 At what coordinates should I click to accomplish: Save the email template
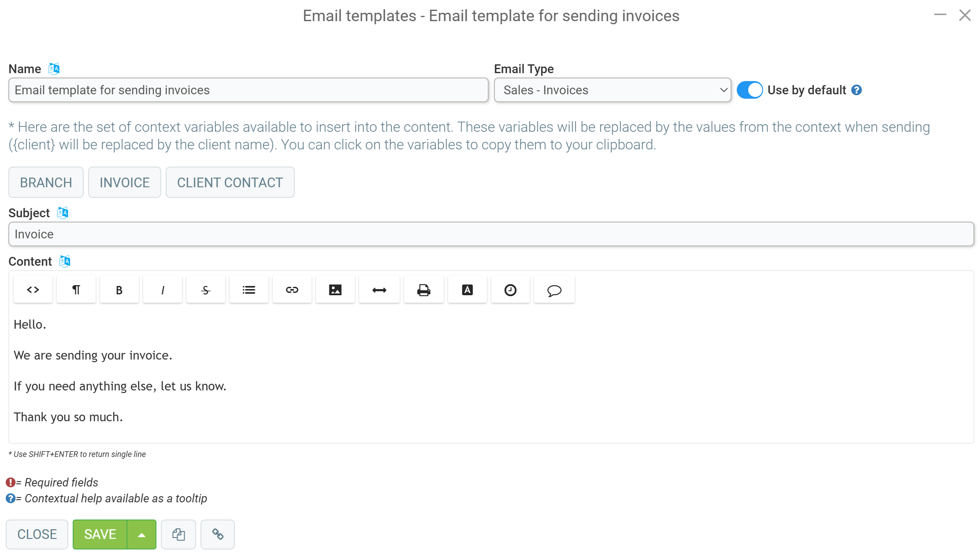[100, 534]
